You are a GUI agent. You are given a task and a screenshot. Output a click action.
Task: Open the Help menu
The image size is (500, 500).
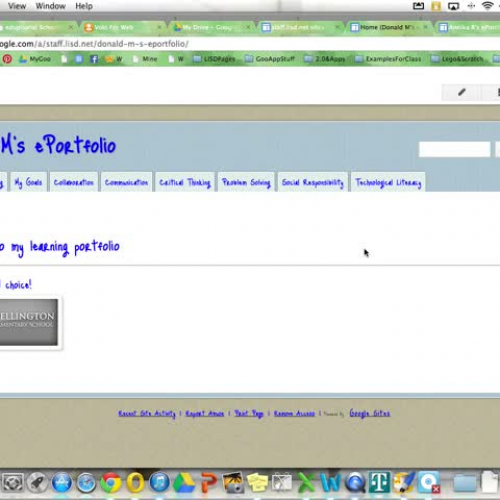point(84,6)
